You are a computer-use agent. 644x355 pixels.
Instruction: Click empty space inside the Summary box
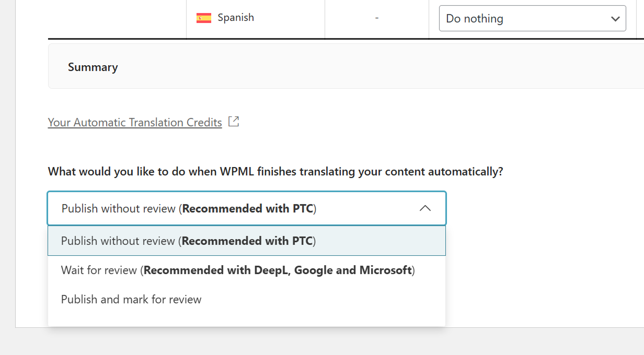pyautogui.click(x=366, y=67)
